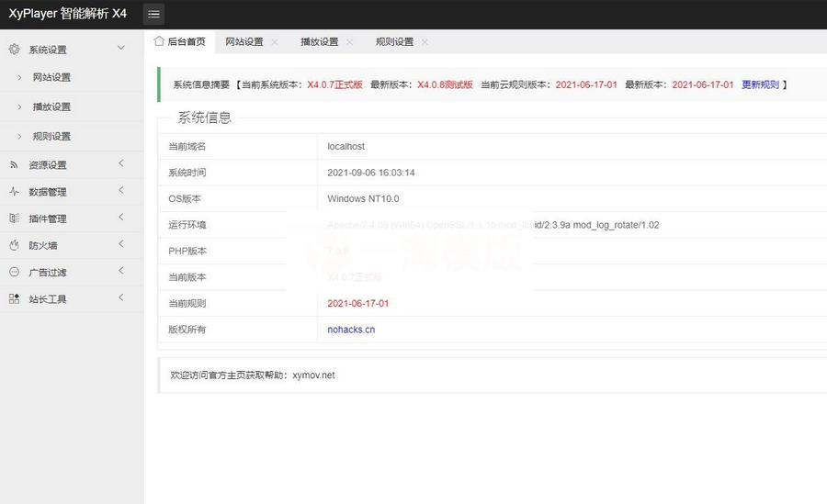Image resolution: width=827 pixels, height=504 pixels.
Task: Expand the 数据管理 submenu arrow
Action: (120, 191)
